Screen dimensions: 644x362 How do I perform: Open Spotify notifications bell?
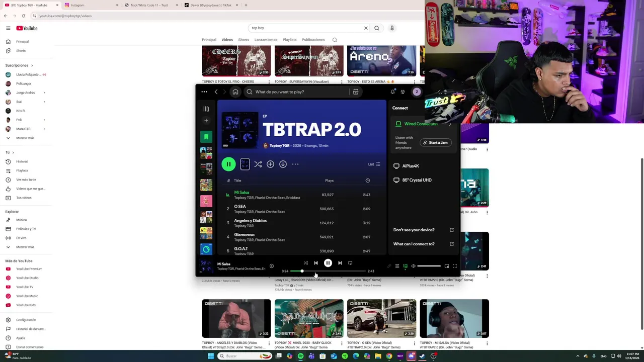392,92
